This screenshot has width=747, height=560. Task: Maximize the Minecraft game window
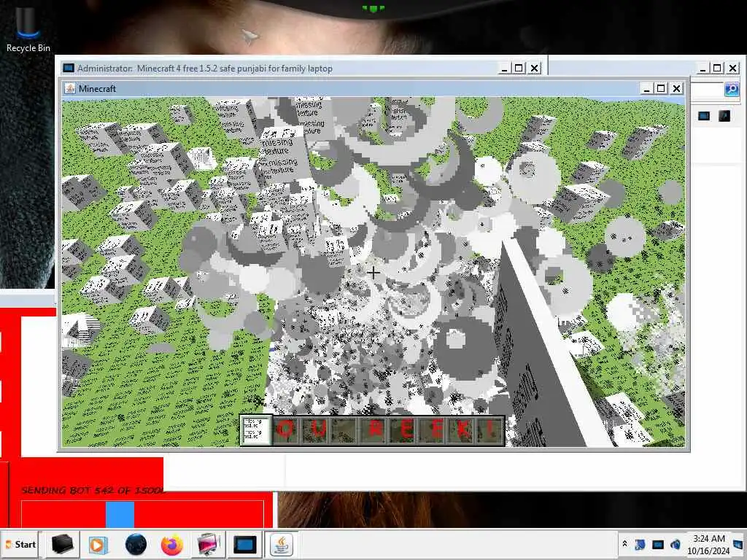661,88
